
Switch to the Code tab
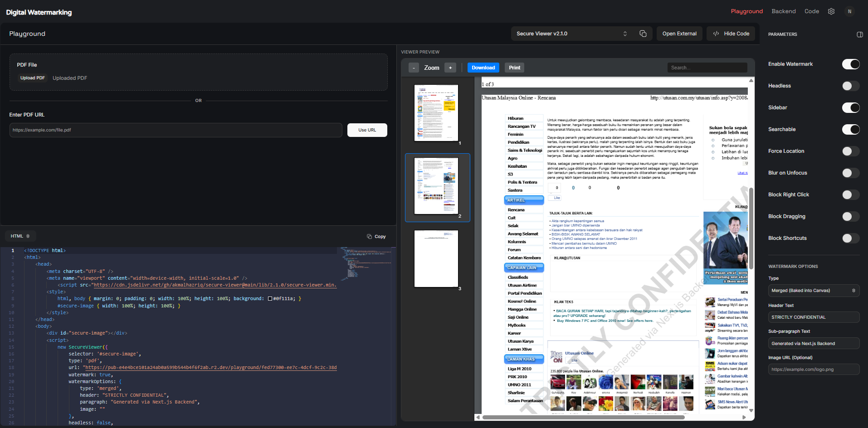[x=811, y=11]
